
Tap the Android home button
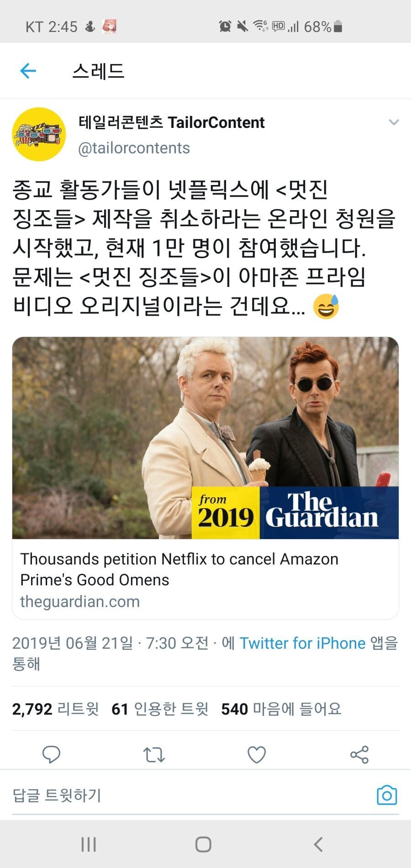coord(203,844)
